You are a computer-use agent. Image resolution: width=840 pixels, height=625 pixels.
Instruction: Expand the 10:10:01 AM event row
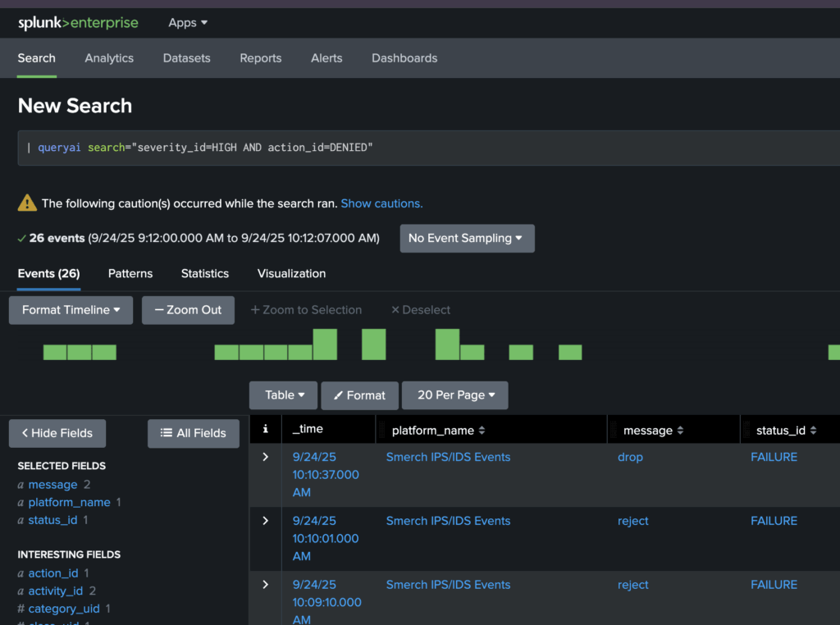click(x=265, y=521)
